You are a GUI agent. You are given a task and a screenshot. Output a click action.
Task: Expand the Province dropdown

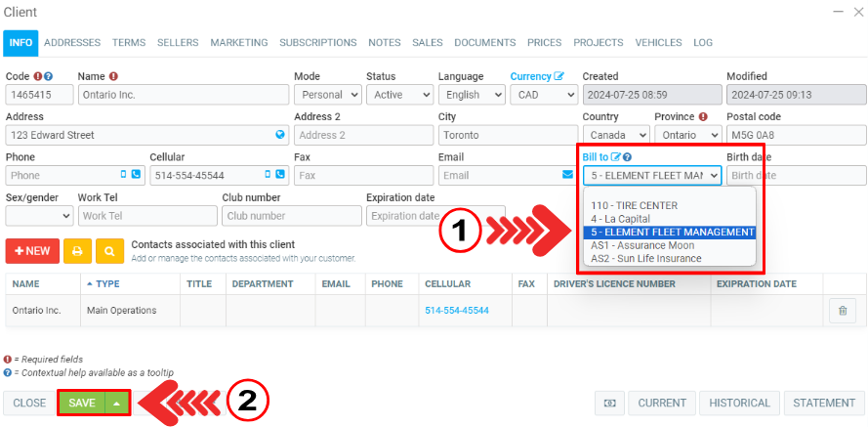[x=687, y=135]
